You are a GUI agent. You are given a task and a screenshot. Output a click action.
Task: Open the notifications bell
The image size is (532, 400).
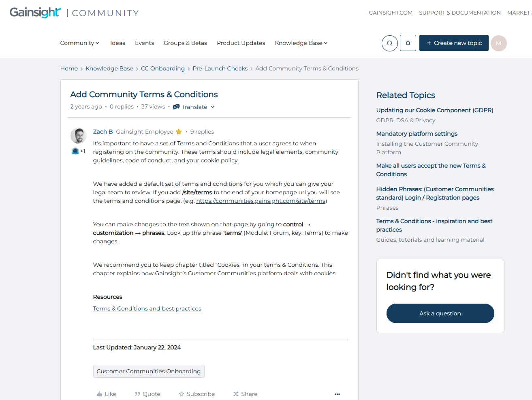[x=408, y=43]
